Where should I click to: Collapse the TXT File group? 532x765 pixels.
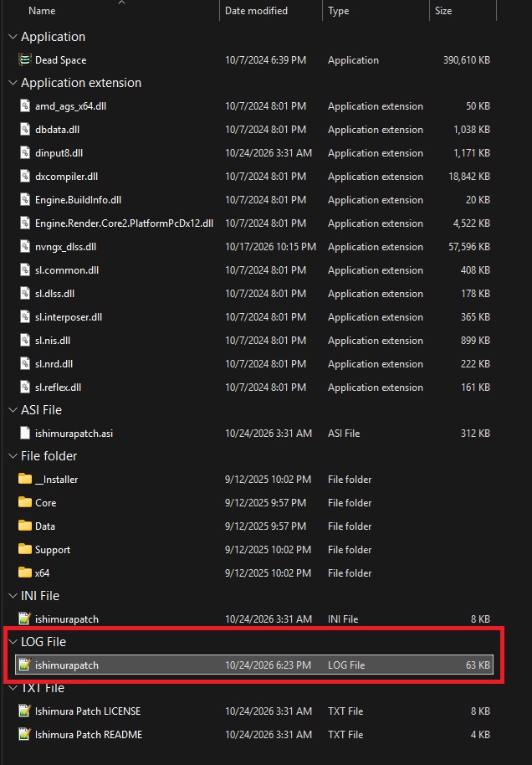(13, 687)
